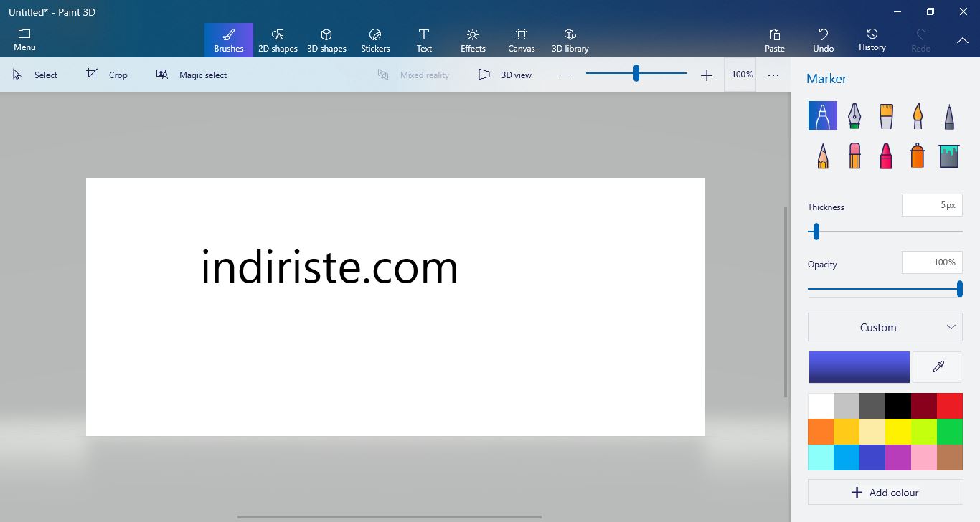
Task: Select the Pencil tool
Action: click(x=822, y=155)
